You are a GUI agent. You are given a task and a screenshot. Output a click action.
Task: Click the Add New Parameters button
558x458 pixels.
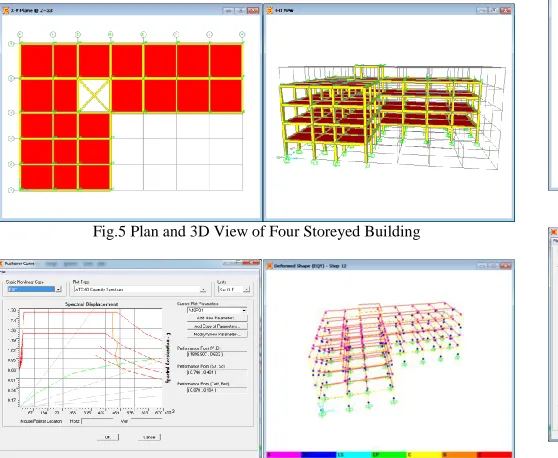[x=217, y=318]
